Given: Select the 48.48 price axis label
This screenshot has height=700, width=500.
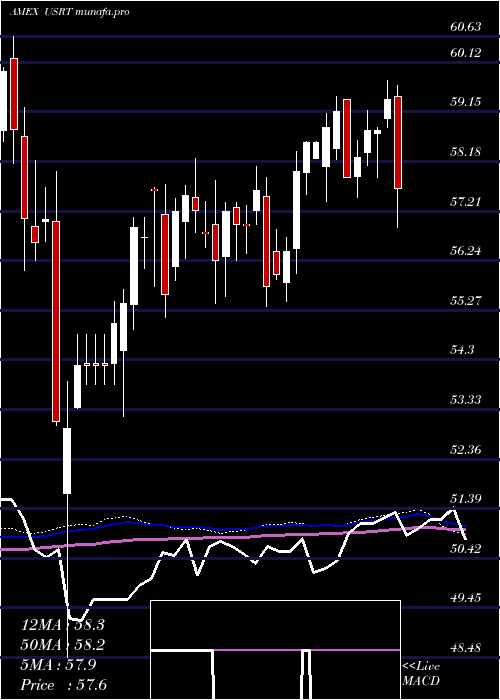Looking at the screenshot, I should pos(466,647).
